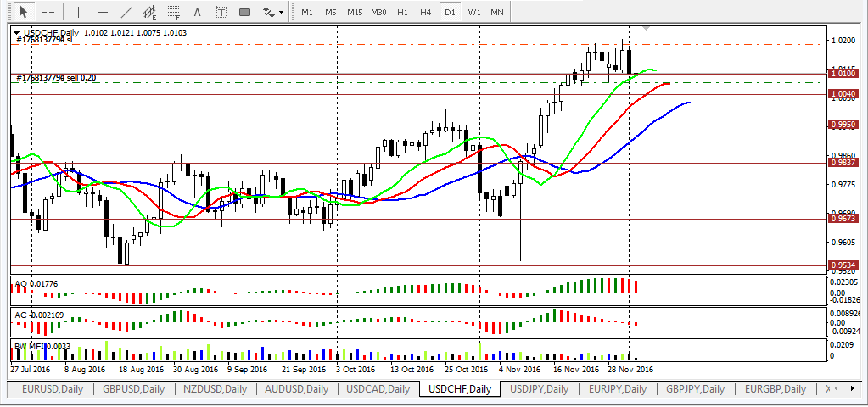Select the 0.9837 horizontal line price label
This screenshot has height=407, width=868.
click(844, 163)
